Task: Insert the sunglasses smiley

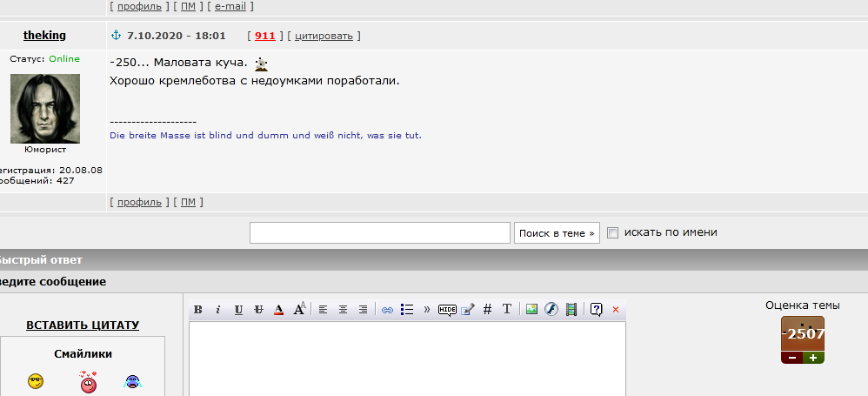Action: click(36, 381)
